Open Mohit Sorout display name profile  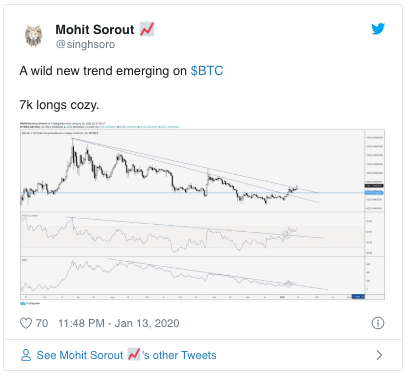95,30
